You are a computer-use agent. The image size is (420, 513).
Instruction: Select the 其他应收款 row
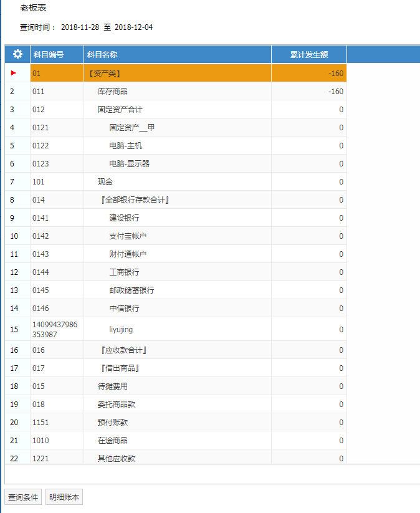[x=176, y=458]
